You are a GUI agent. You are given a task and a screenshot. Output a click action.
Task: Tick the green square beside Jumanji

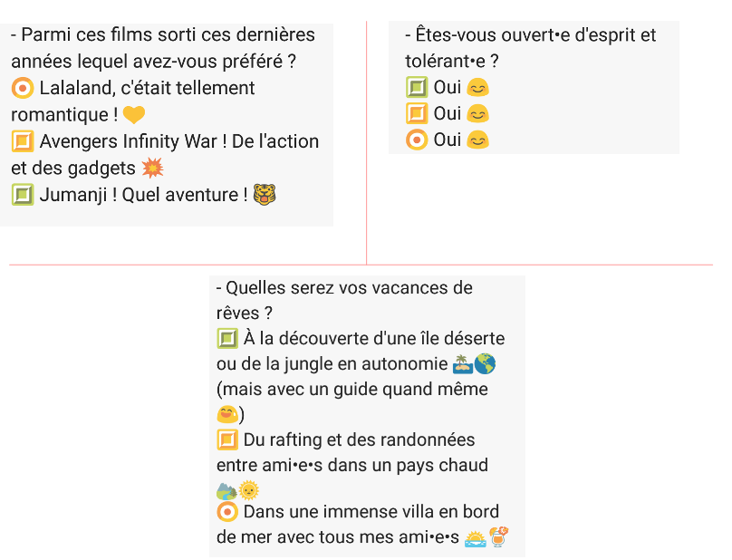(x=23, y=195)
